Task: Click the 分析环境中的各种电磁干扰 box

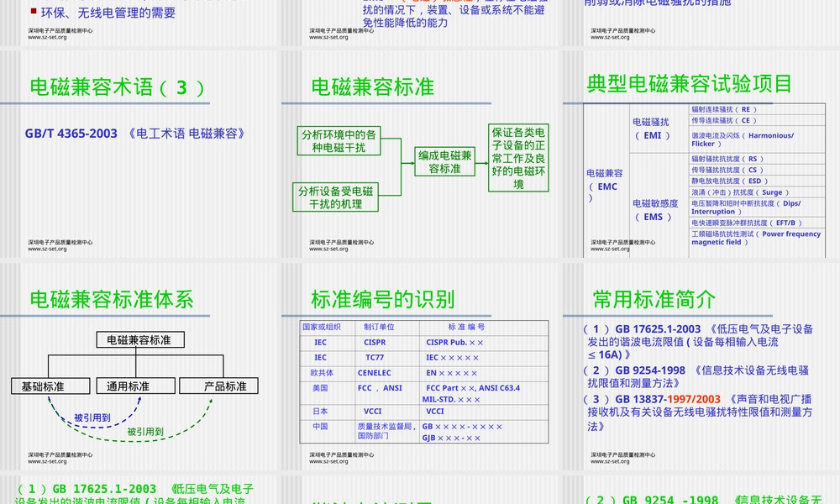Action: 339,141
